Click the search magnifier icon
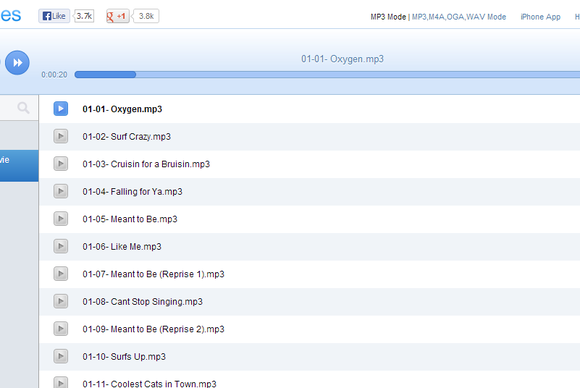This screenshot has width=580, height=388. coord(23,108)
